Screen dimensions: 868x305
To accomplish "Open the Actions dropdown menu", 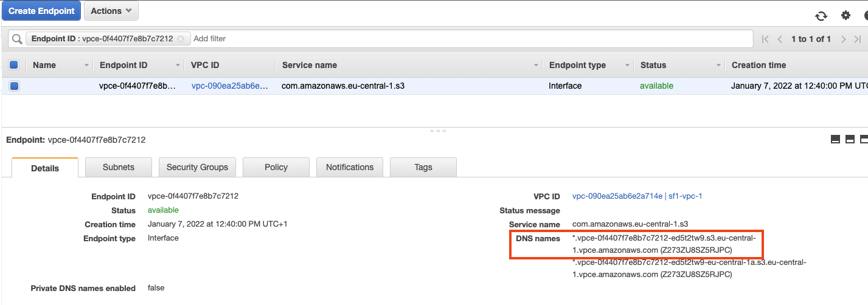I will (111, 11).
